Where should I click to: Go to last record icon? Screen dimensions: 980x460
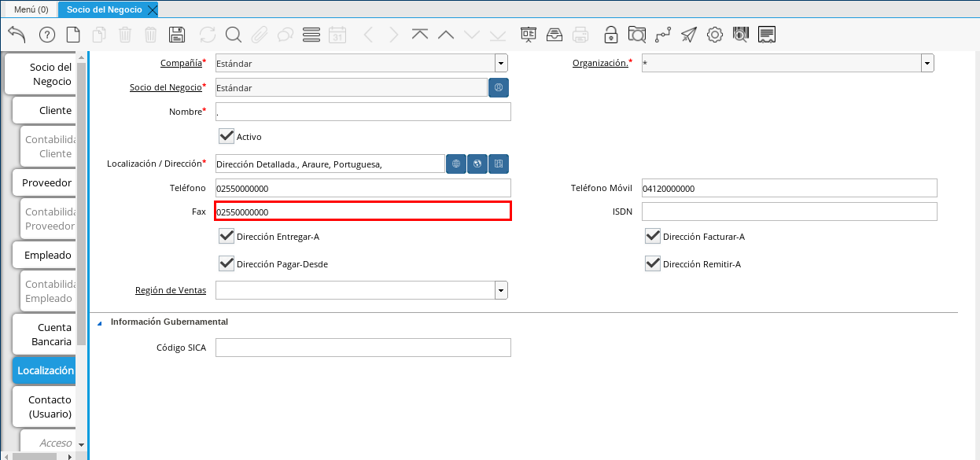click(498, 35)
